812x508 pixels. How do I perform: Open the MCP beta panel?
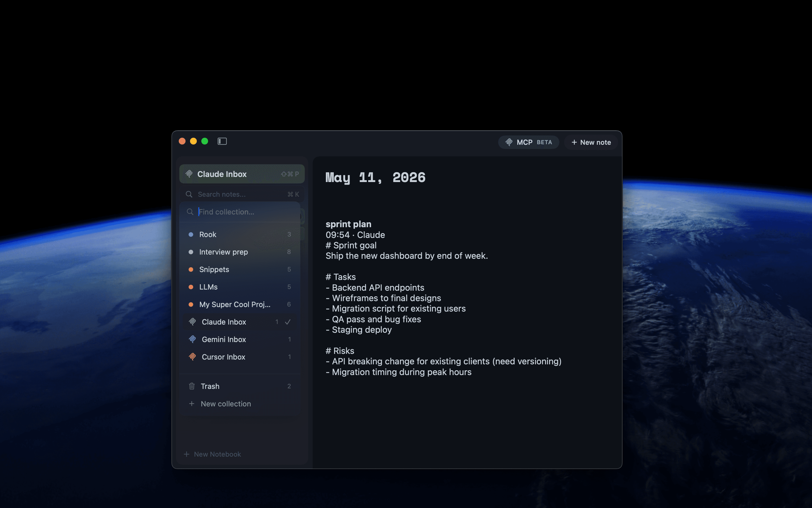point(528,142)
